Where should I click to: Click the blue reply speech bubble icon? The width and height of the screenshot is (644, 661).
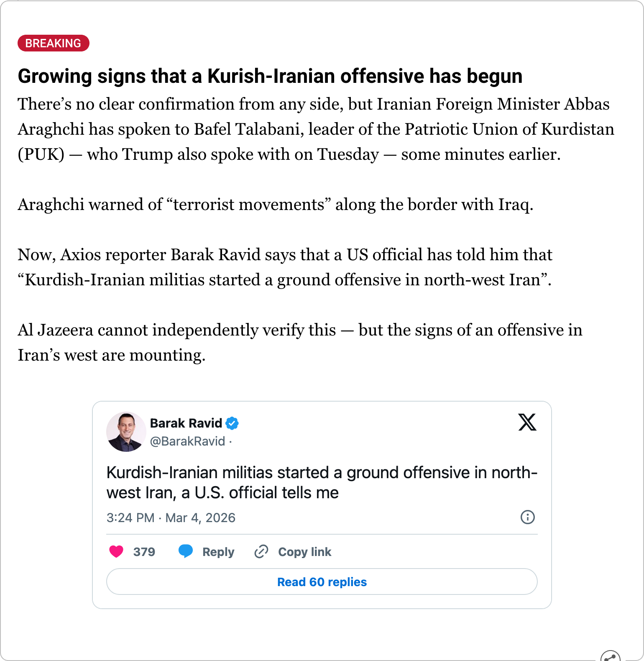point(186,551)
